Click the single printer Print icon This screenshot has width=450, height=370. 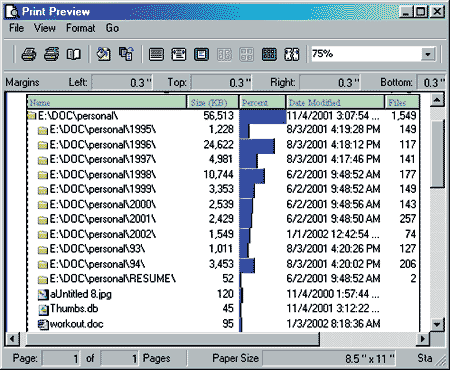[29, 54]
